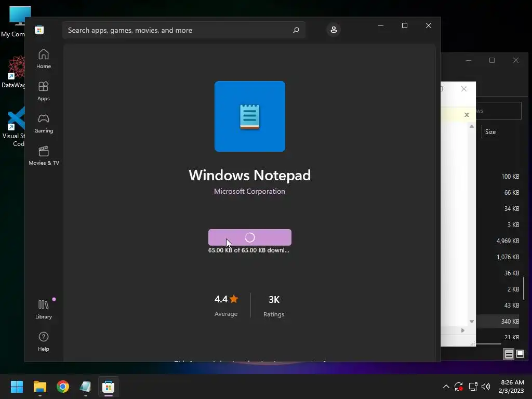Click the Windows Notepad title text
The image size is (532, 399).
coord(250,175)
